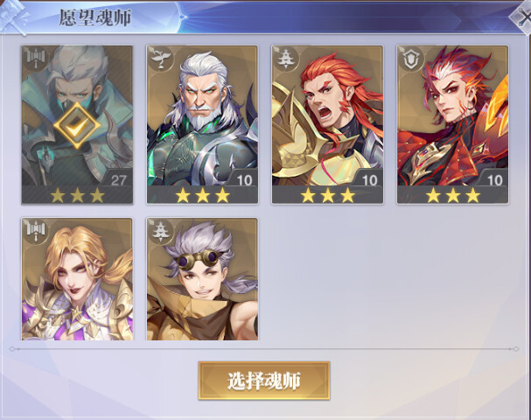Choose the goggles-wearing lavender-haired hero

(x=202, y=279)
